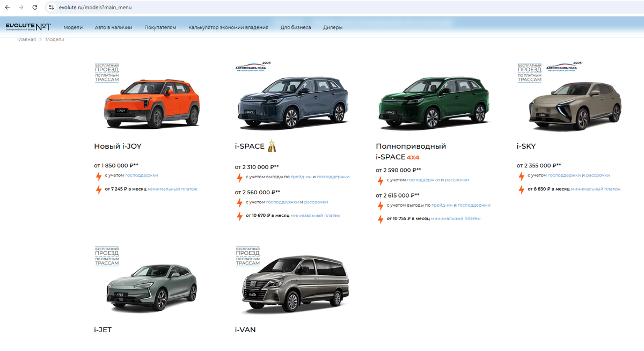Viewport: 644px width, 351px height.
Task: Click the price от 2 590 000 ₽
Action: pos(398,170)
